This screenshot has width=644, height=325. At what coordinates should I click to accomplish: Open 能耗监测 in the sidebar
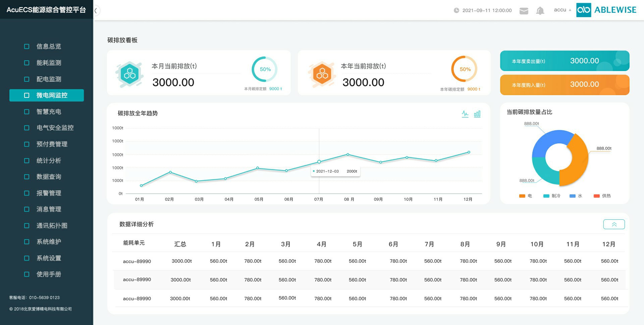[x=49, y=63]
